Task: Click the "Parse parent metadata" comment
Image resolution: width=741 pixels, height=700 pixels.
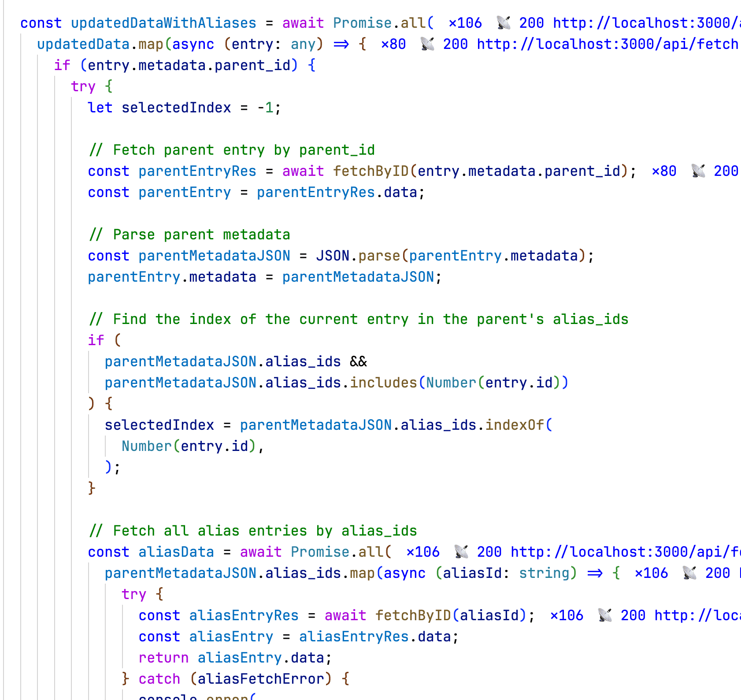Action: pos(189,235)
